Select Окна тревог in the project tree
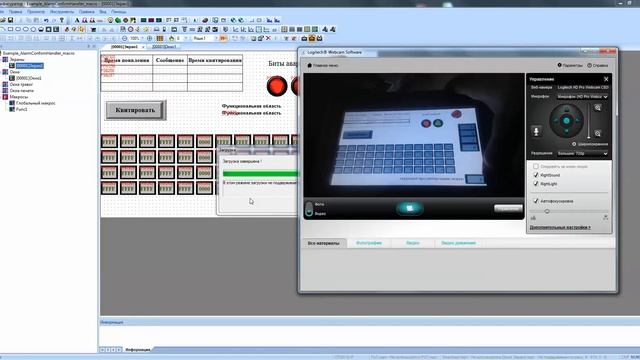 [x=21, y=84]
